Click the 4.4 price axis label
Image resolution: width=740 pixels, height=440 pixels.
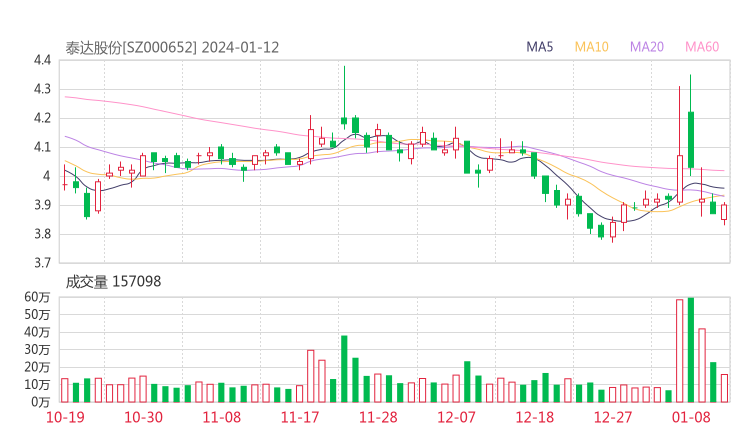[42, 60]
